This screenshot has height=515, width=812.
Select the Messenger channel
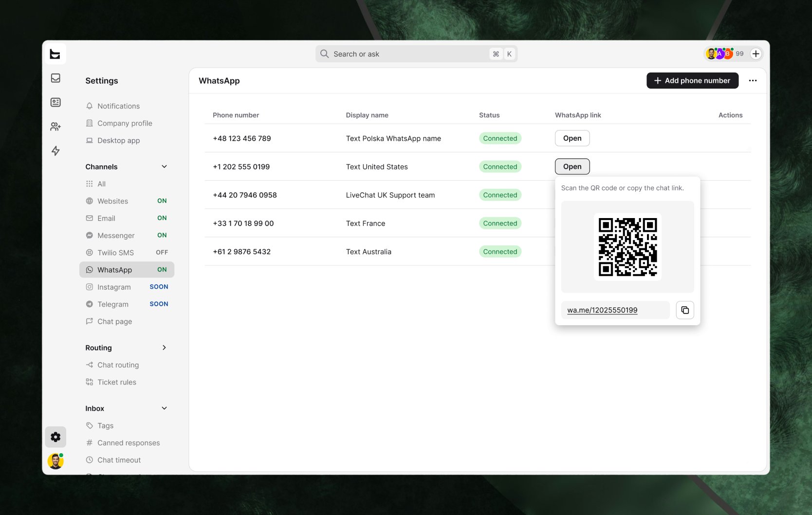coord(127,236)
